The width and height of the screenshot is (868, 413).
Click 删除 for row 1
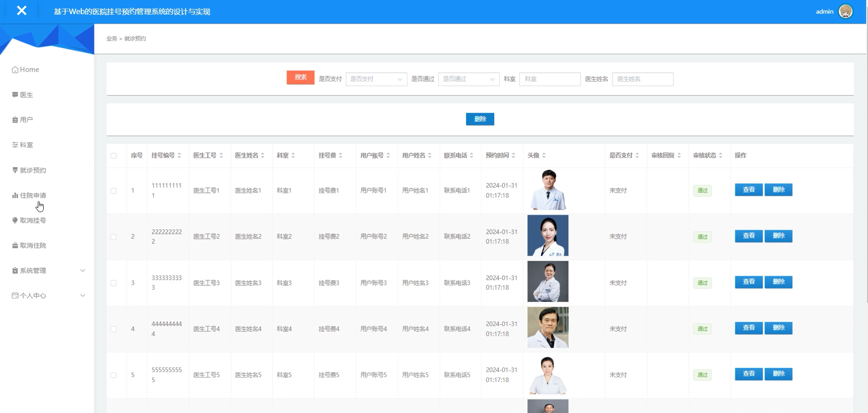click(778, 190)
